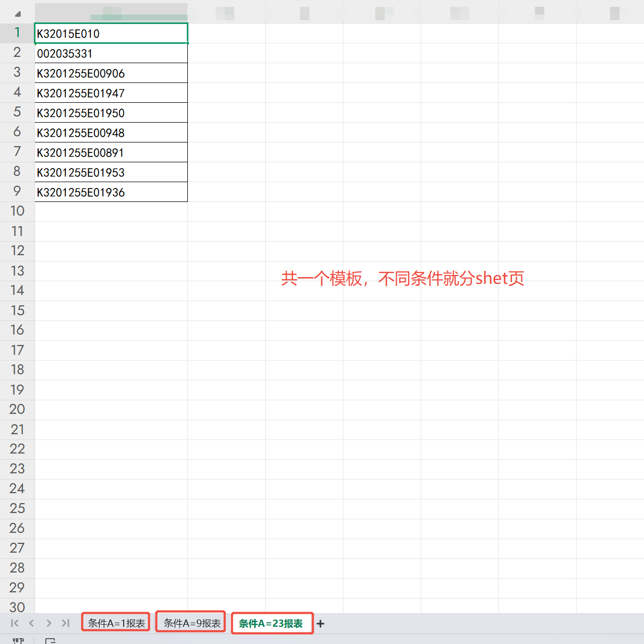Jump to the first sheet tab arrow

click(x=15, y=623)
